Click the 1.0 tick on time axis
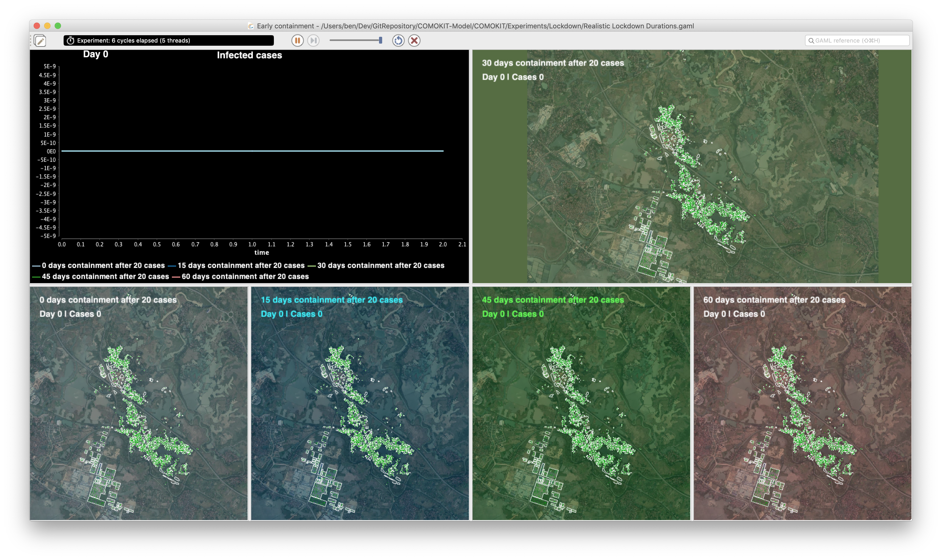 click(252, 244)
